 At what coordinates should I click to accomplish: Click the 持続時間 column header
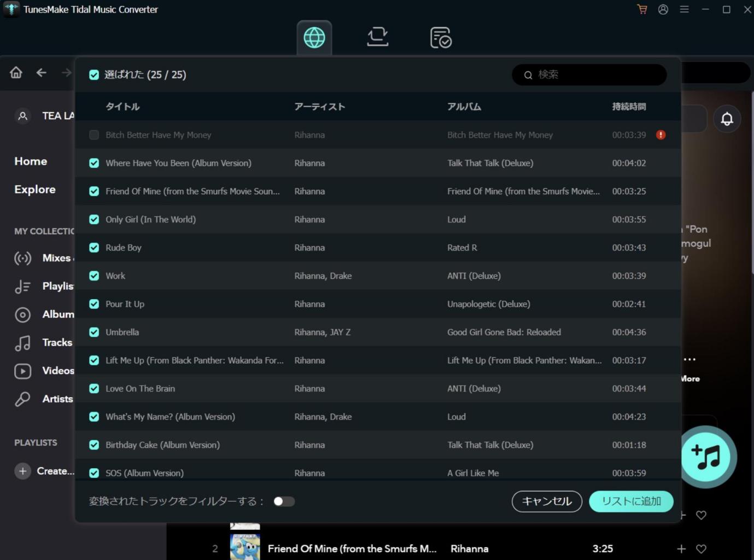[x=629, y=107]
